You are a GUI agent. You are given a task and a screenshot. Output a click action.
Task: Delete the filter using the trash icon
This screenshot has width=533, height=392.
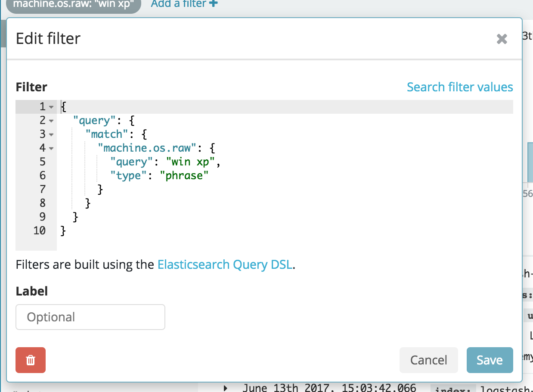click(x=30, y=360)
